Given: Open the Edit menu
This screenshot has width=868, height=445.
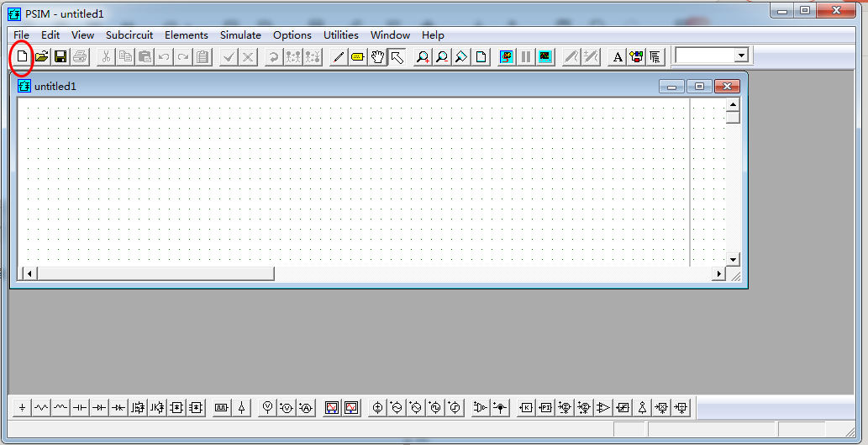Looking at the screenshot, I should (50, 35).
